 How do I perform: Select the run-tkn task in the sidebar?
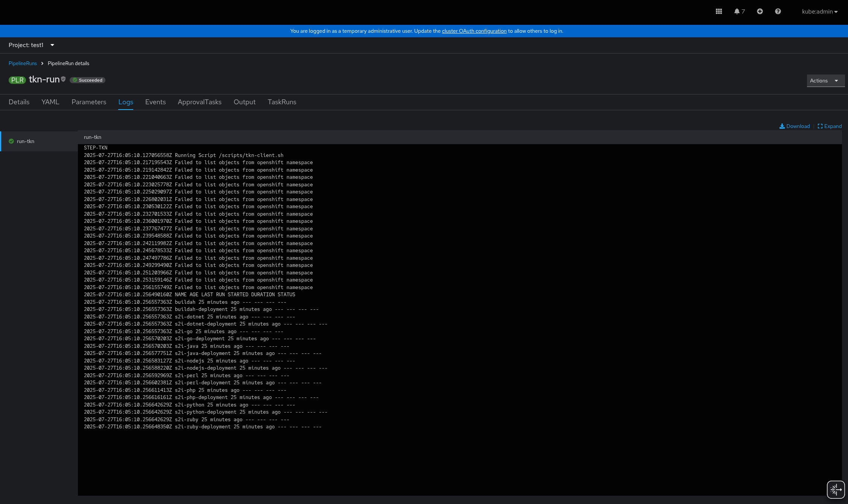[x=26, y=141]
